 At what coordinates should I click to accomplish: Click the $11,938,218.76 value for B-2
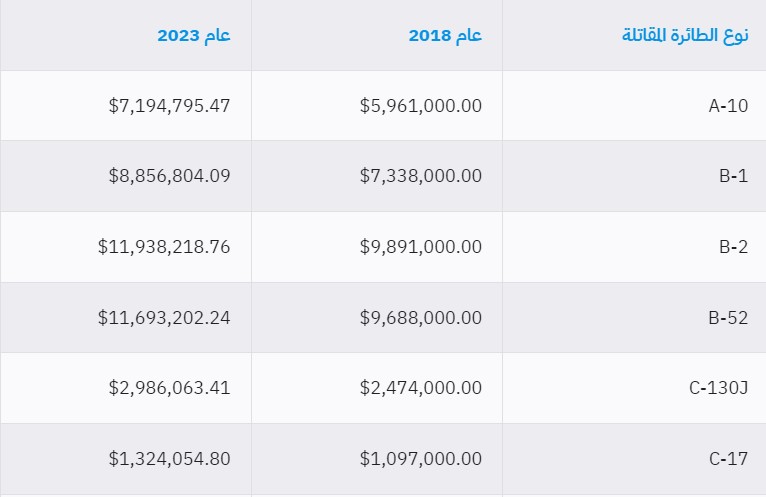(x=165, y=247)
